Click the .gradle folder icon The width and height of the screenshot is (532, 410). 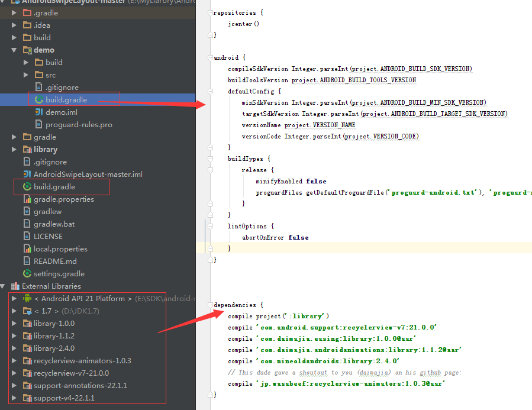click(x=27, y=13)
